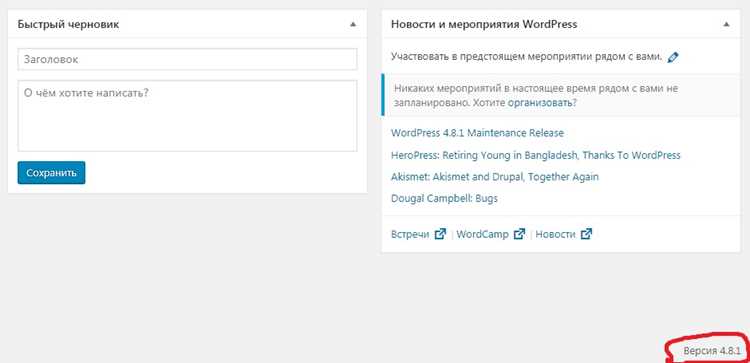Focus the 'О чём хотите написать?' text area
Screen dimensions: 750x363
[188, 116]
